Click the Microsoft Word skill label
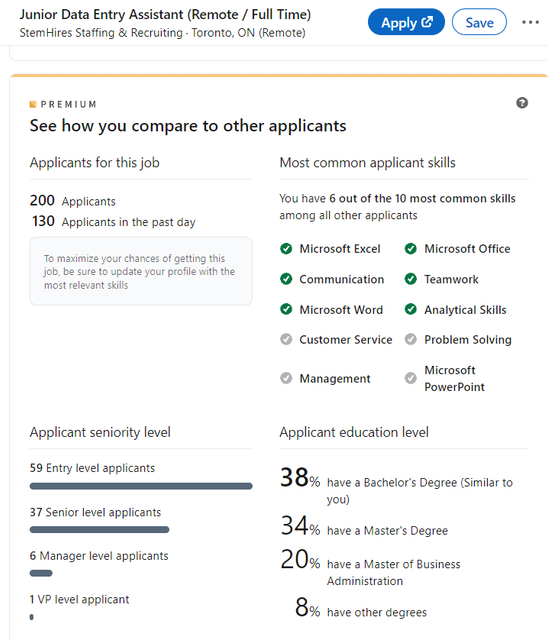Image resolution: width=548 pixels, height=640 pixels. pos(341,310)
